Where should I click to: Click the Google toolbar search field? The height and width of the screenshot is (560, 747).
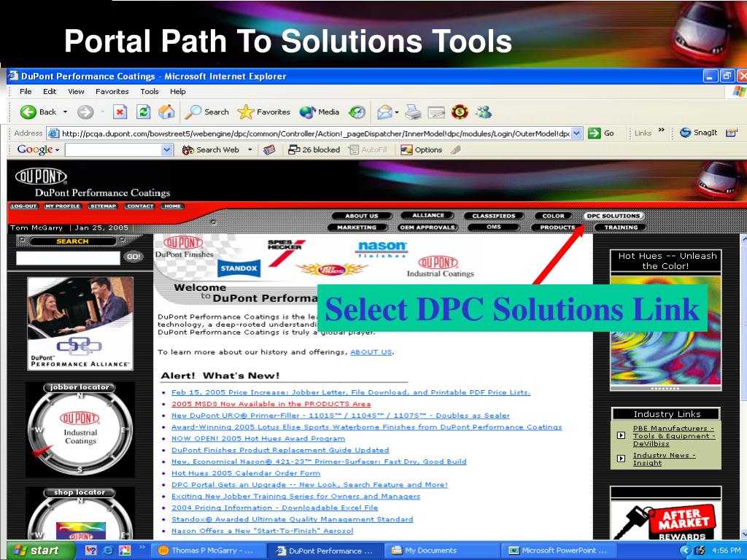[114, 150]
